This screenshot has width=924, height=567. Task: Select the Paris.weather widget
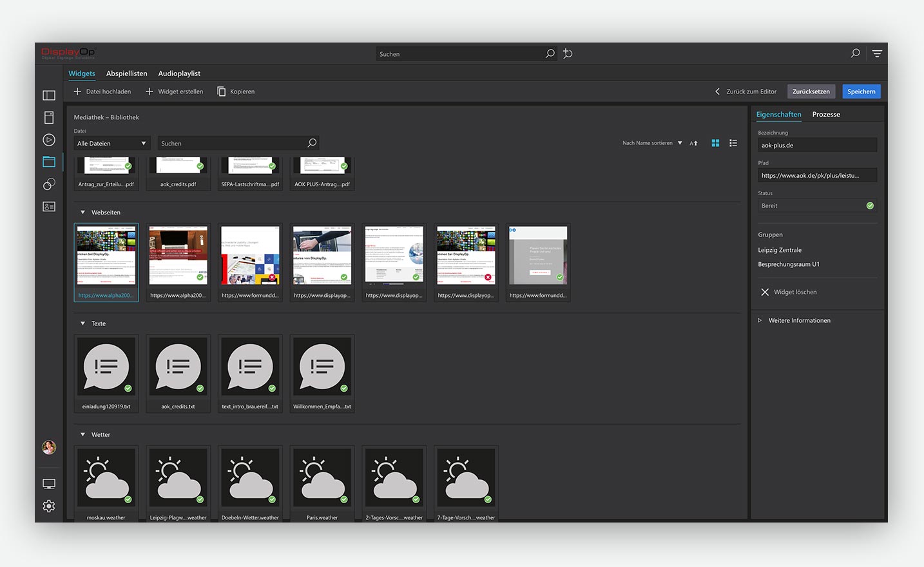tap(322, 483)
